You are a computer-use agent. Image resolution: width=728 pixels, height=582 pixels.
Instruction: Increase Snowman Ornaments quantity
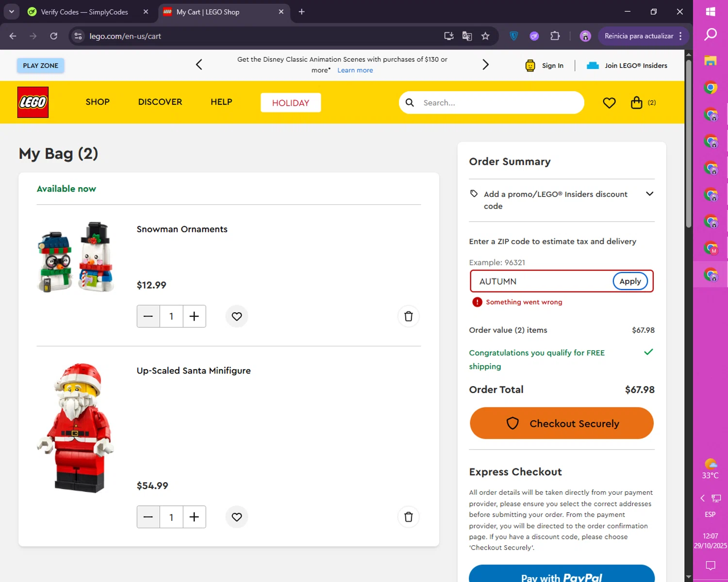tap(194, 316)
